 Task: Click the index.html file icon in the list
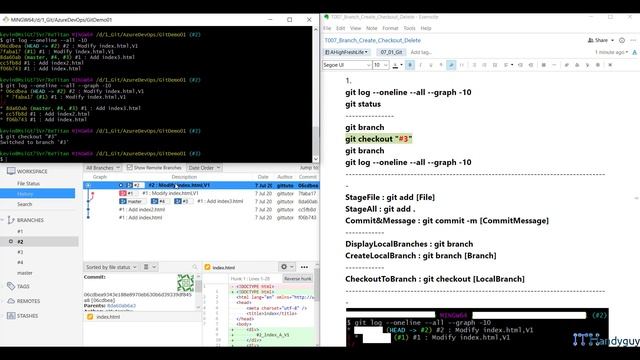coord(90,317)
